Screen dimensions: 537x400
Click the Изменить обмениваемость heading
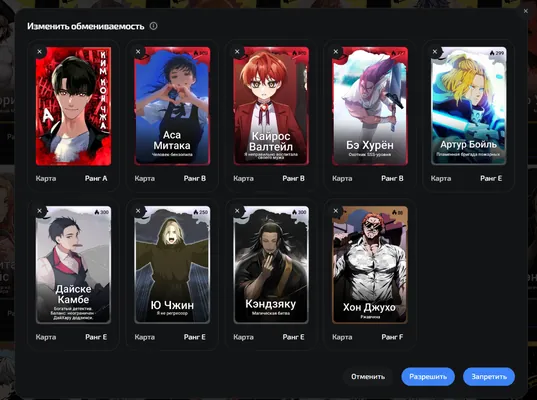click(x=86, y=26)
